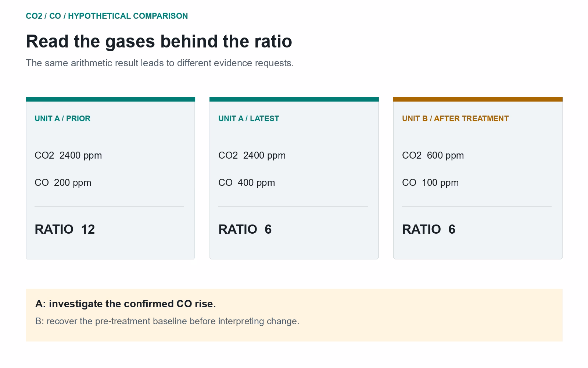This screenshot has width=588, height=368.
Task: Select the 'CO2 600 ppm' reading
Action: tap(433, 155)
